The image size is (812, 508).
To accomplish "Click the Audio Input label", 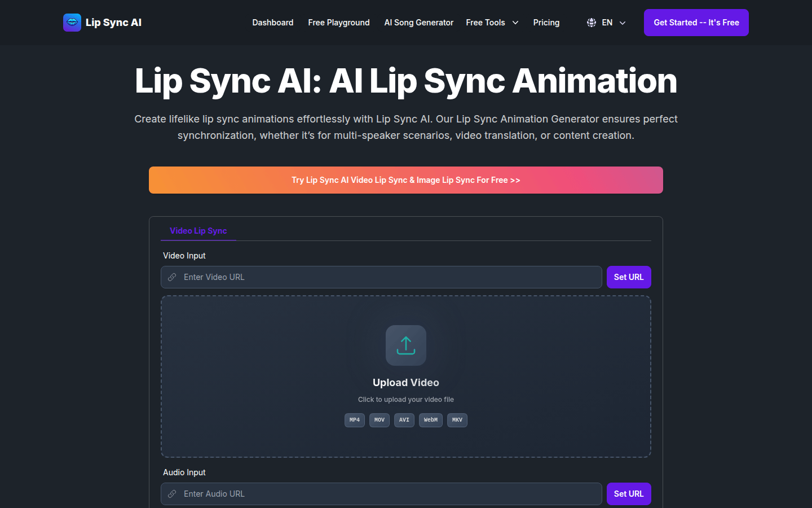I will tap(184, 472).
